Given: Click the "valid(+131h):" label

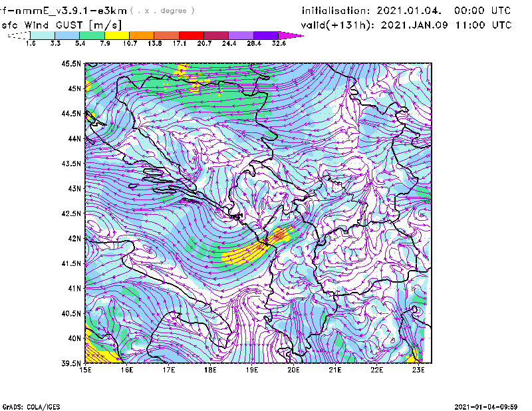Looking at the screenshot, I should (x=338, y=25).
